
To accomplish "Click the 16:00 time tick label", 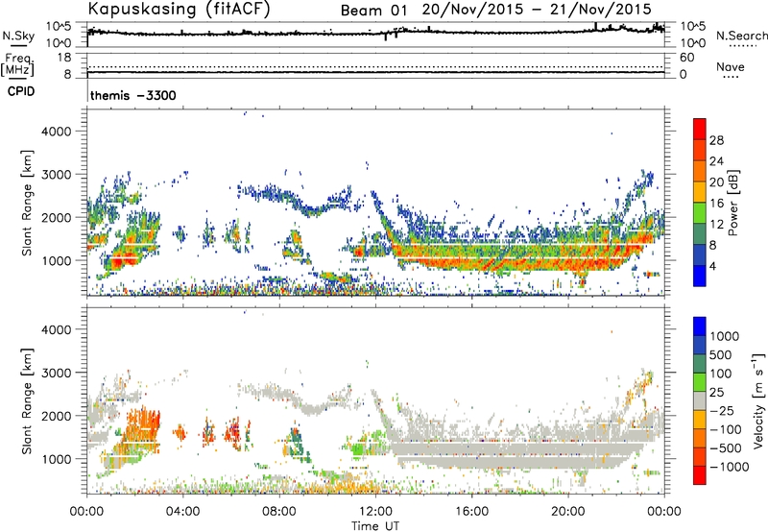I will click(471, 512).
